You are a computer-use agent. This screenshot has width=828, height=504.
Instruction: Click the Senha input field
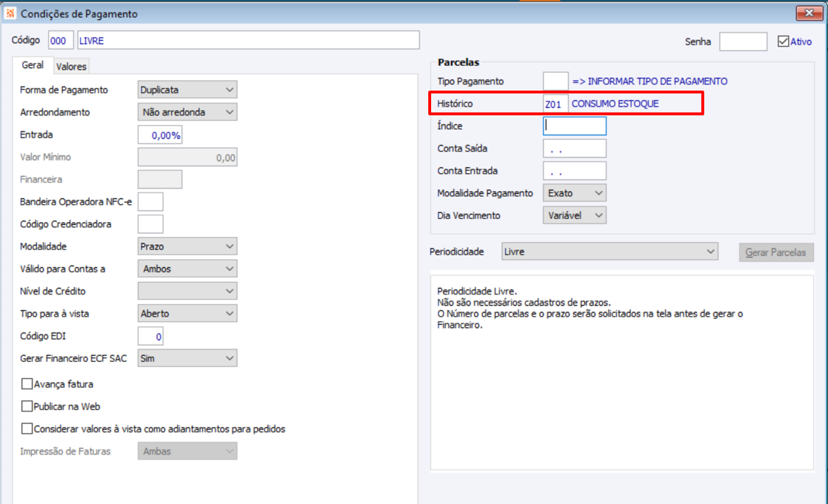pyautogui.click(x=743, y=41)
